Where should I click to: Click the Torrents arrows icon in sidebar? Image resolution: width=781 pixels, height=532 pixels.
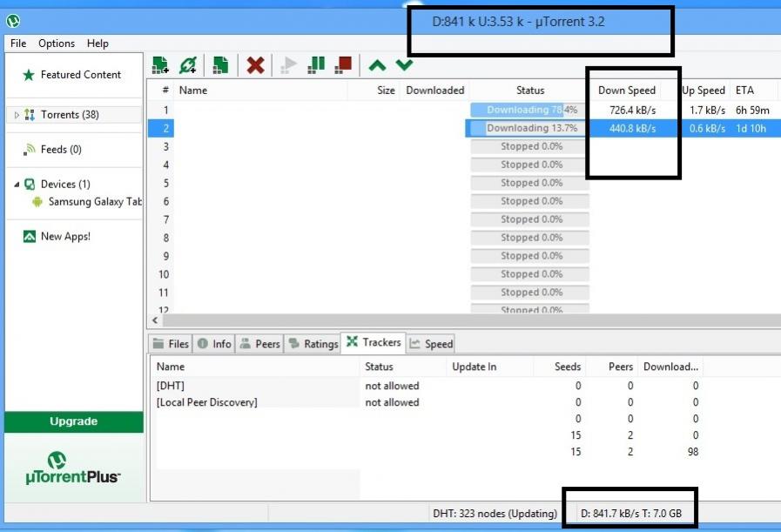tap(30, 115)
